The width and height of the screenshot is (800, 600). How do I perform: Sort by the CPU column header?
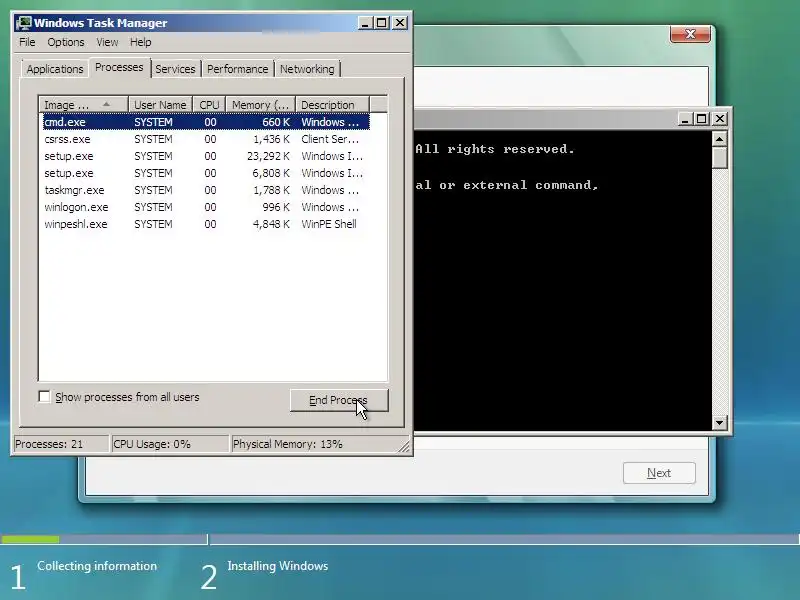[x=209, y=105]
